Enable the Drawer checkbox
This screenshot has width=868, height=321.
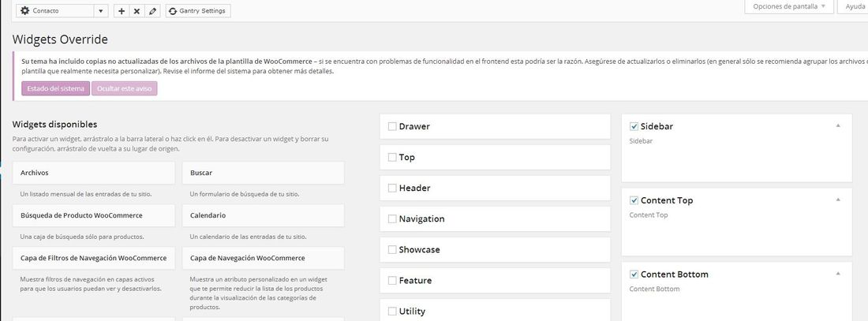[x=392, y=126]
